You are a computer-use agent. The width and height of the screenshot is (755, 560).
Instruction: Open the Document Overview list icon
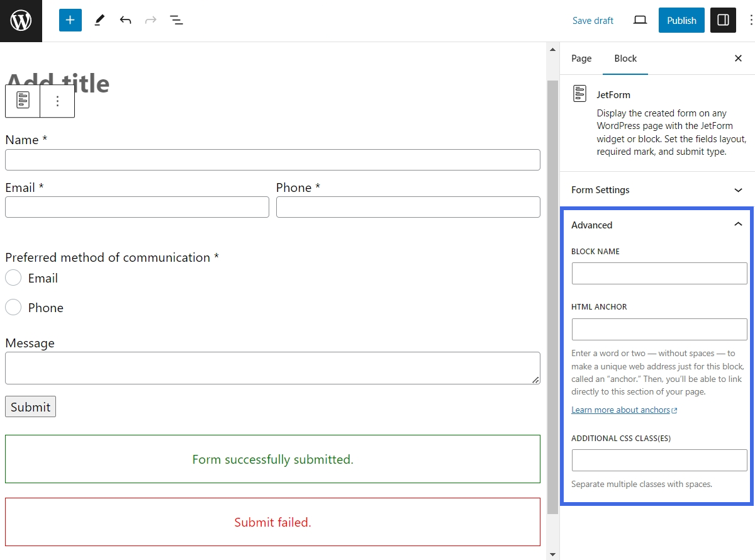click(177, 20)
